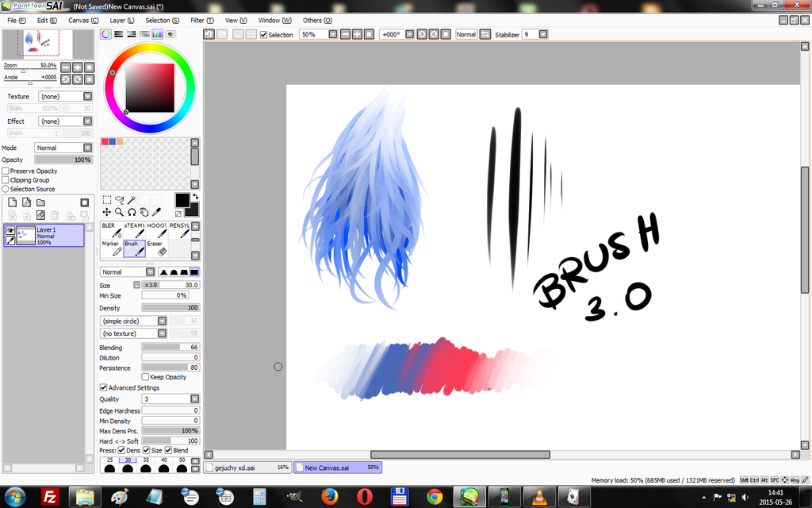Screen dimensions: 812x508
Task: Select the Layer1 layer entry
Action: click(44, 235)
